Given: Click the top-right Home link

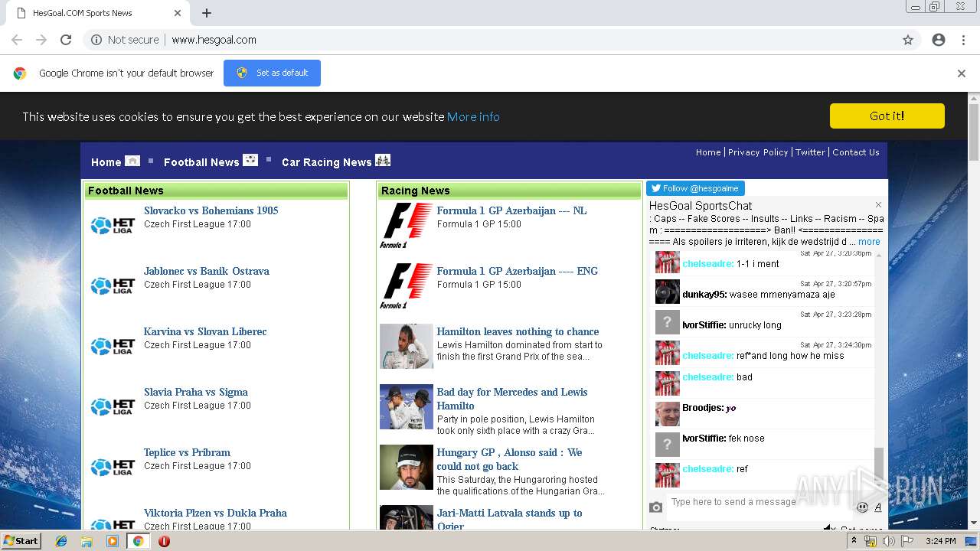Looking at the screenshot, I should point(708,152).
